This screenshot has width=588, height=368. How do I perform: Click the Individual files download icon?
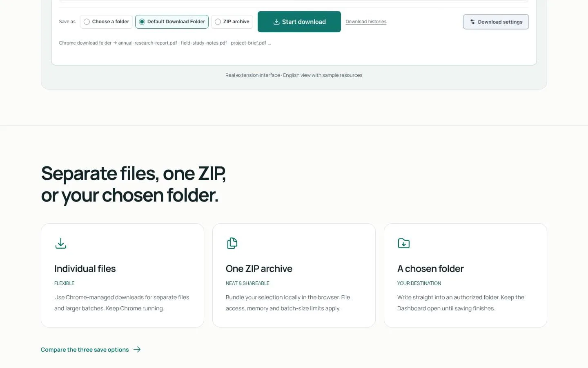61,243
